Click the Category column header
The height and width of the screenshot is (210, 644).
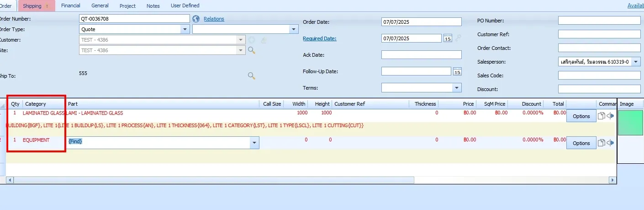[43, 104]
